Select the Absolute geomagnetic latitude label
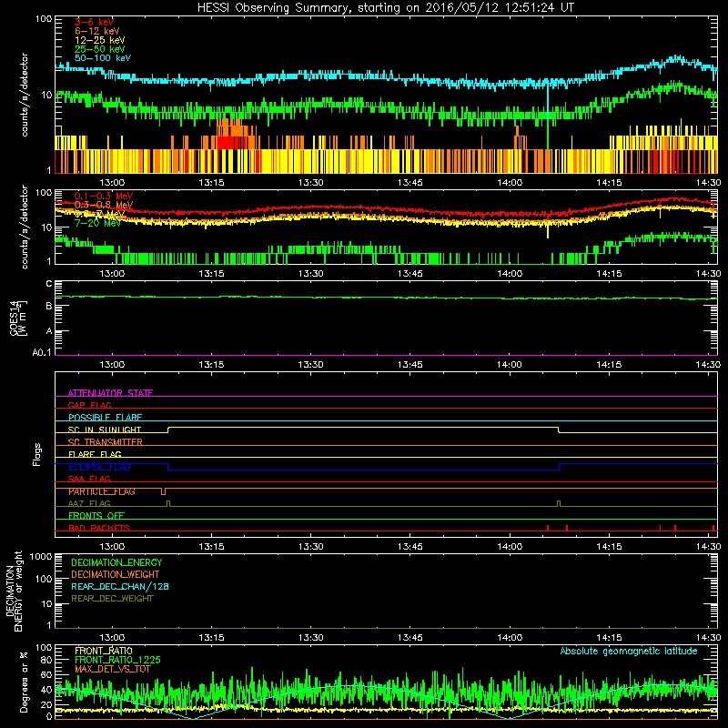728x728 pixels. click(629, 651)
